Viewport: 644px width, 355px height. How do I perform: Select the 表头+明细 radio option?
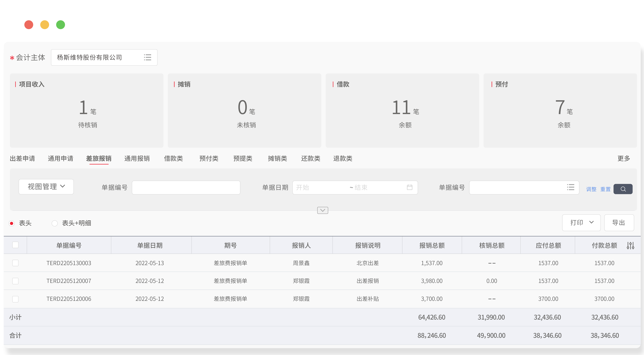point(55,223)
